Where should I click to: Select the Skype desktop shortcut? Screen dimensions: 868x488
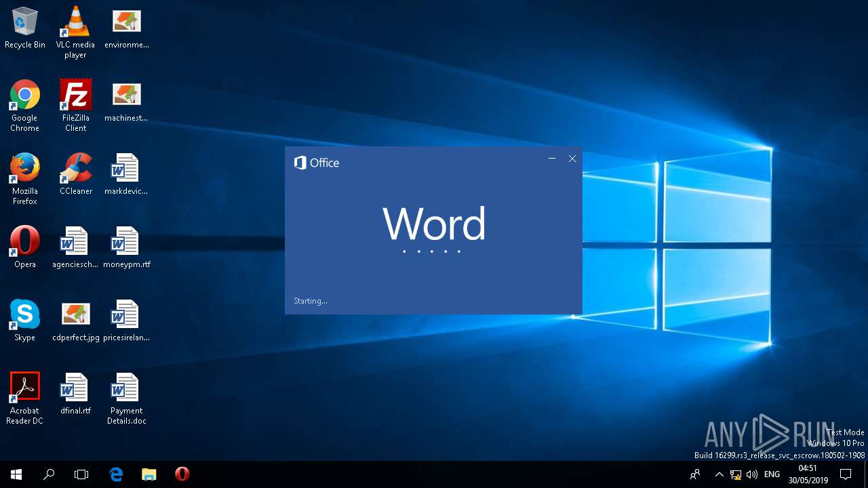pos(24,321)
